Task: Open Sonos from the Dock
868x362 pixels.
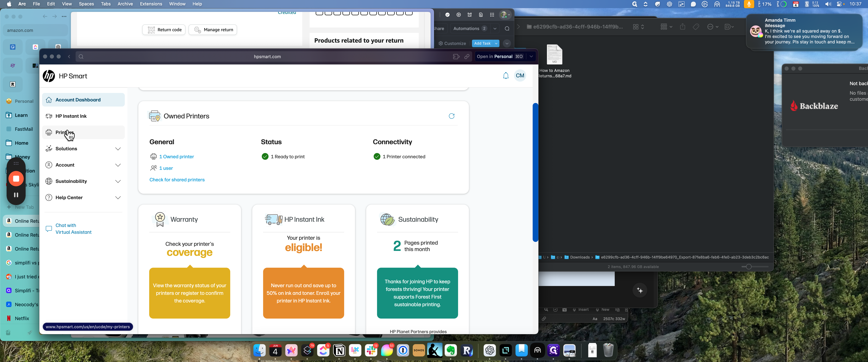Action: click(x=419, y=350)
